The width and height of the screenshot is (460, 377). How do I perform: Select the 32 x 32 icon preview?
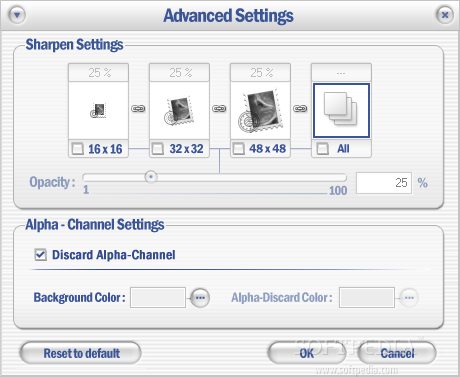[x=179, y=110]
